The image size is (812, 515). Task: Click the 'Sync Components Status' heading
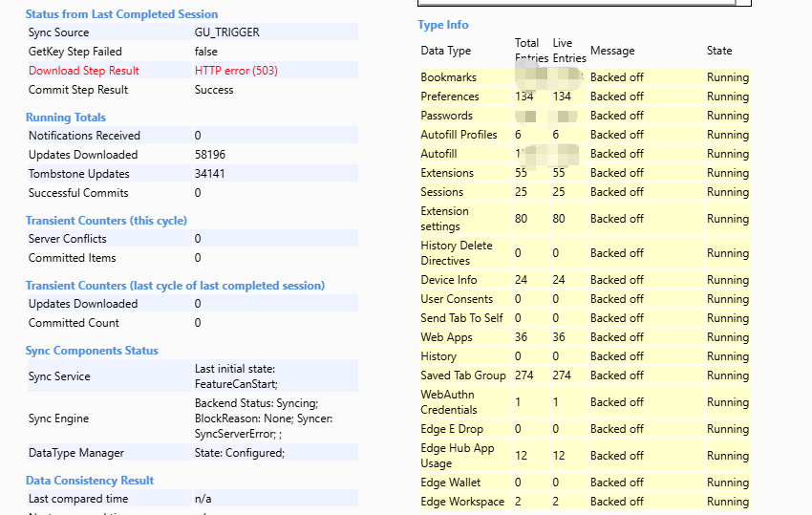point(92,351)
